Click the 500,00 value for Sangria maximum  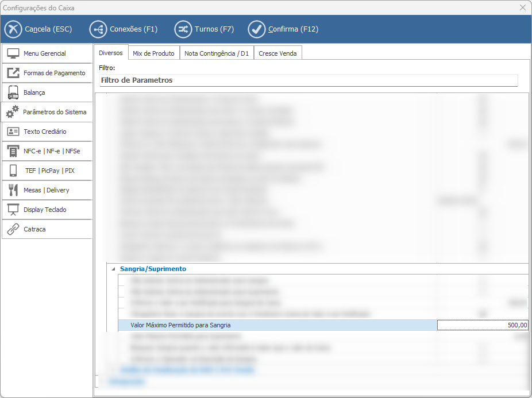[x=483, y=326]
